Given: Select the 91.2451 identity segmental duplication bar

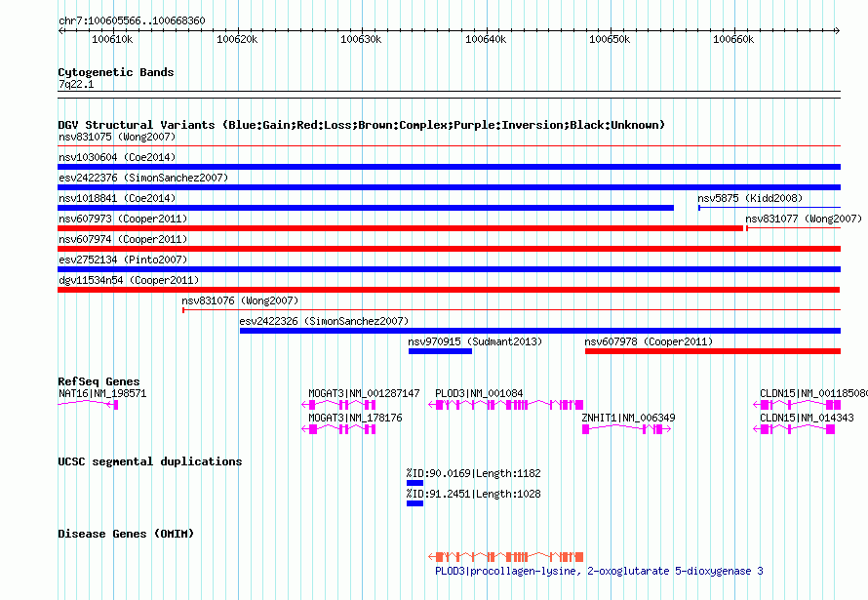Looking at the screenshot, I should tap(414, 503).
